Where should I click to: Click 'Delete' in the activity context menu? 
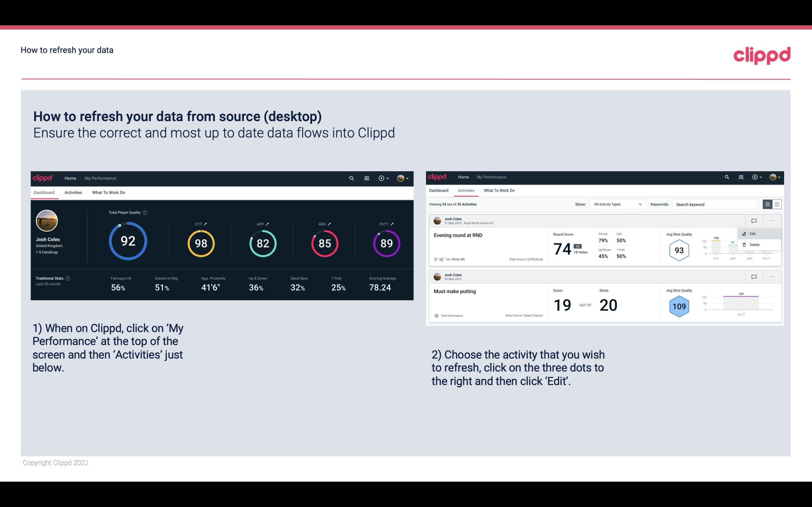pos(756,245)
